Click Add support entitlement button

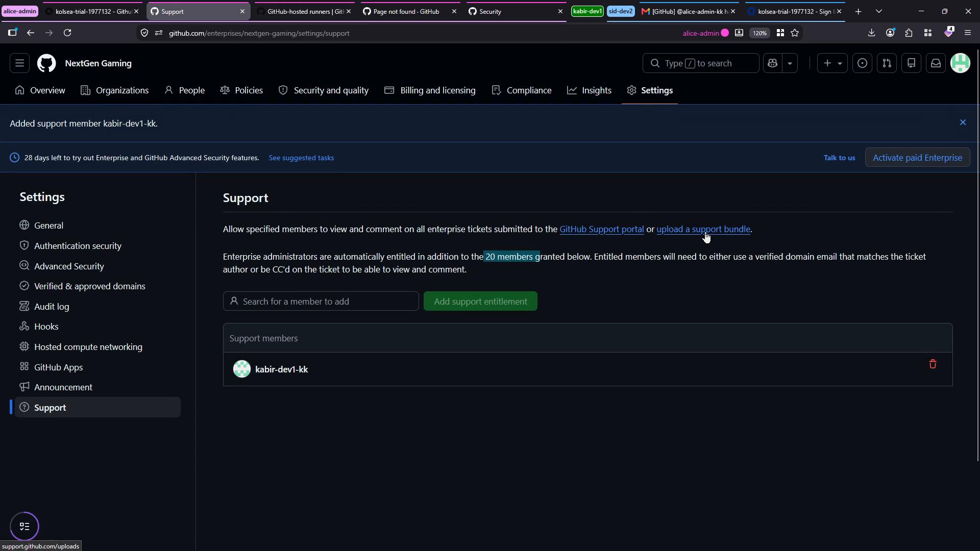point(480,302)
